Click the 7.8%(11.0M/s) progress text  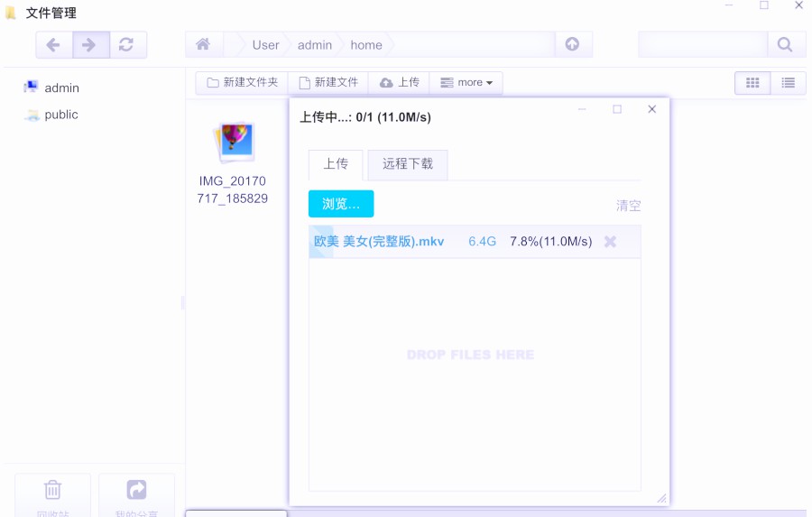[x=550, y=242]
